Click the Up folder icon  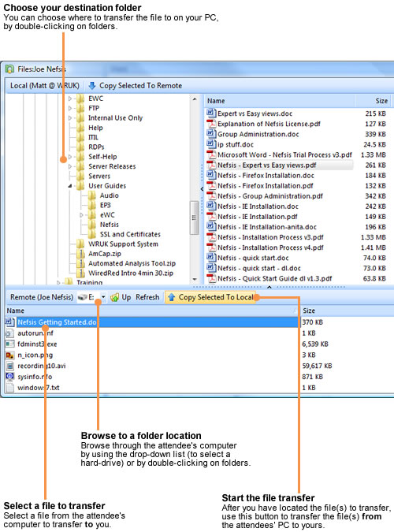[x=115, y=297]
